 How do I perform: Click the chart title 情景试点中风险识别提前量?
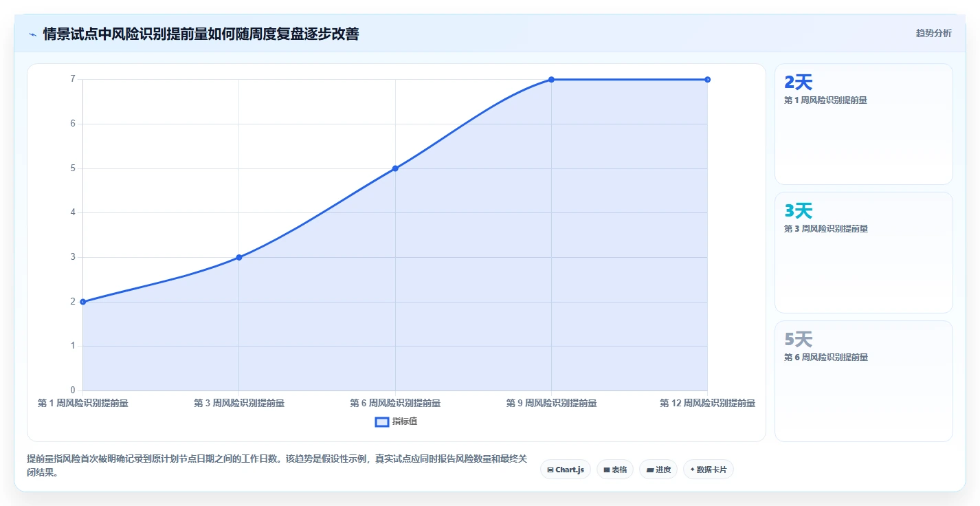click(201, 34)
